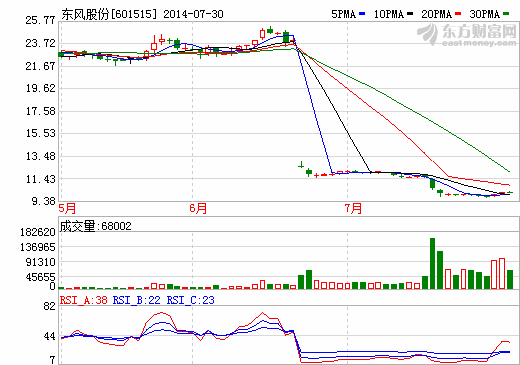520x365 pixels.
Task: Click the date 2014-07-30 in the title
Action: click(193, 14)
